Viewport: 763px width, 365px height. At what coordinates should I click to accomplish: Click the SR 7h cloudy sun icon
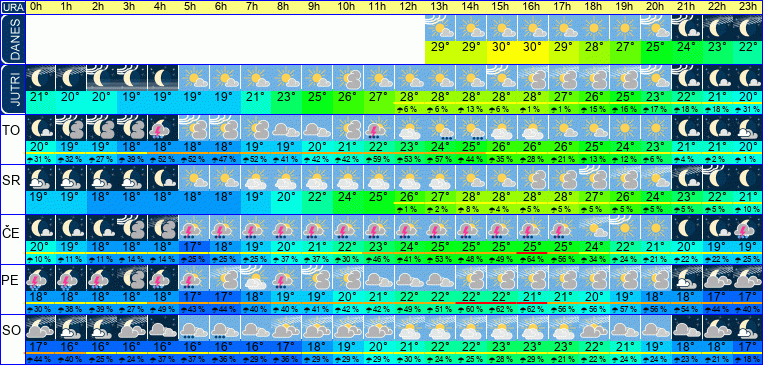[x=255, y=178]
